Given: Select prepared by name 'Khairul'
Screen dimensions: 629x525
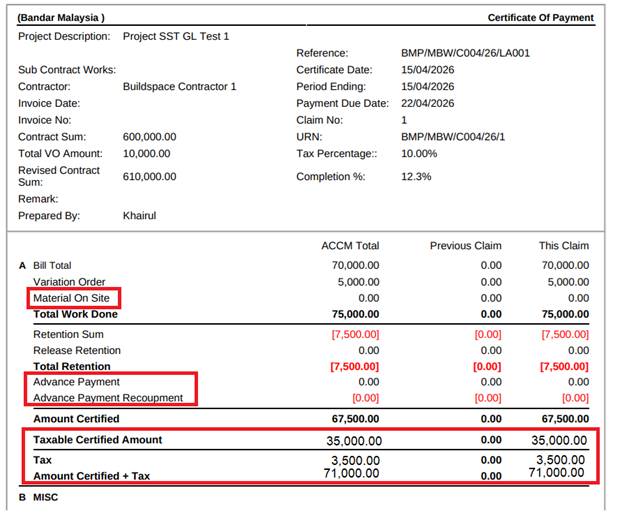Looking at the screenshot, I should coord(139,216).
